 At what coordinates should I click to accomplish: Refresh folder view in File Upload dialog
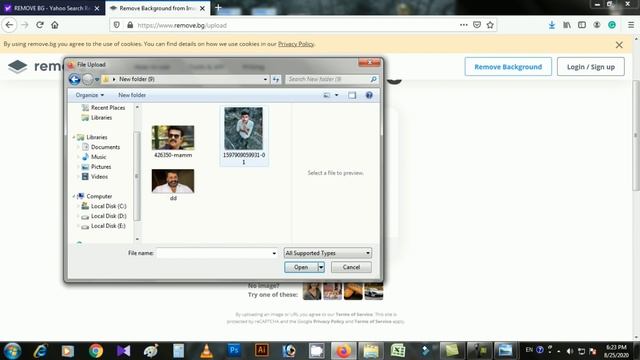click(x=276, y=79)
